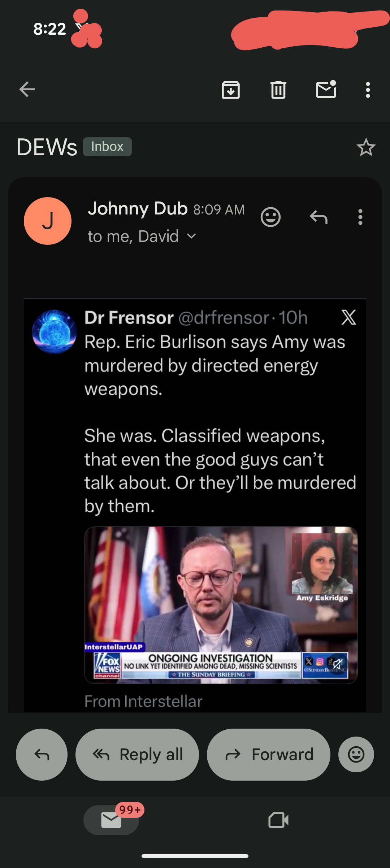This screenshot has height=868, width=390.
Task: Open the message three-dot options menu
Action: tap(360, 217)
